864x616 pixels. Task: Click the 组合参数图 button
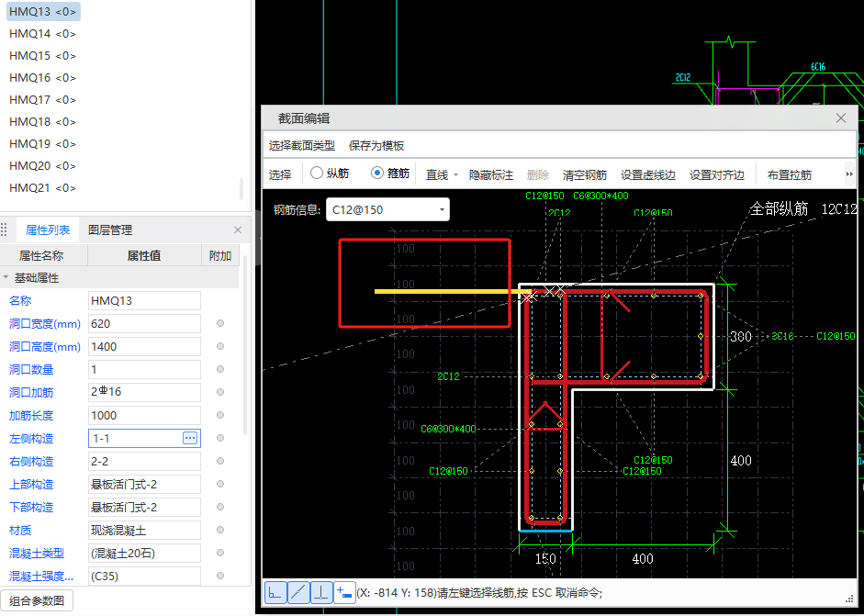pos(37,600)
